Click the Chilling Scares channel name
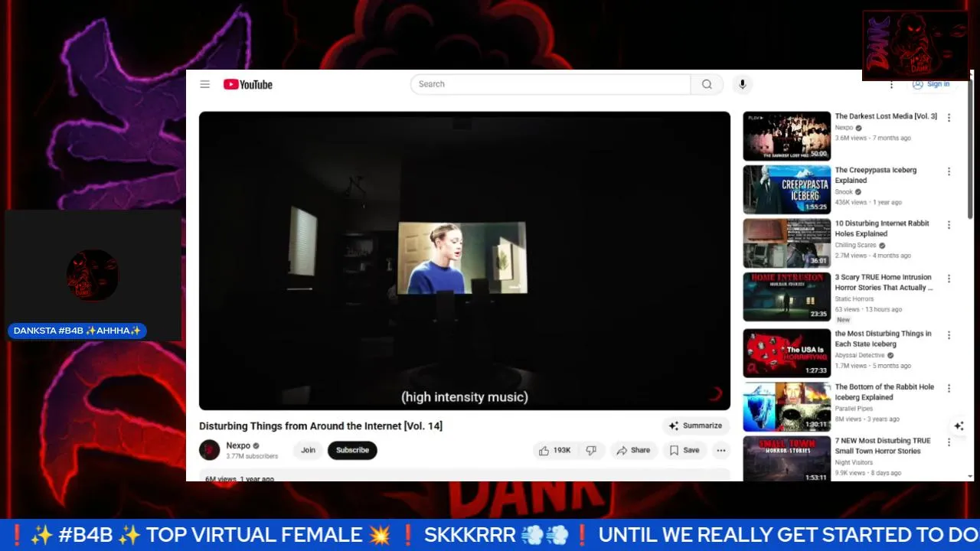This screenshot has height=551, width=980. (855, 246)
